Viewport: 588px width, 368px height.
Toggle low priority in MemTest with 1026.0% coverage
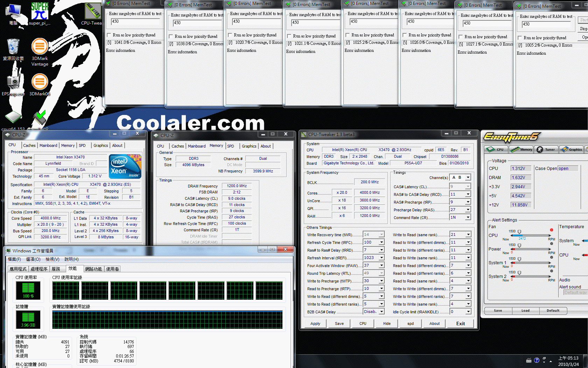[x=405, y=35]
